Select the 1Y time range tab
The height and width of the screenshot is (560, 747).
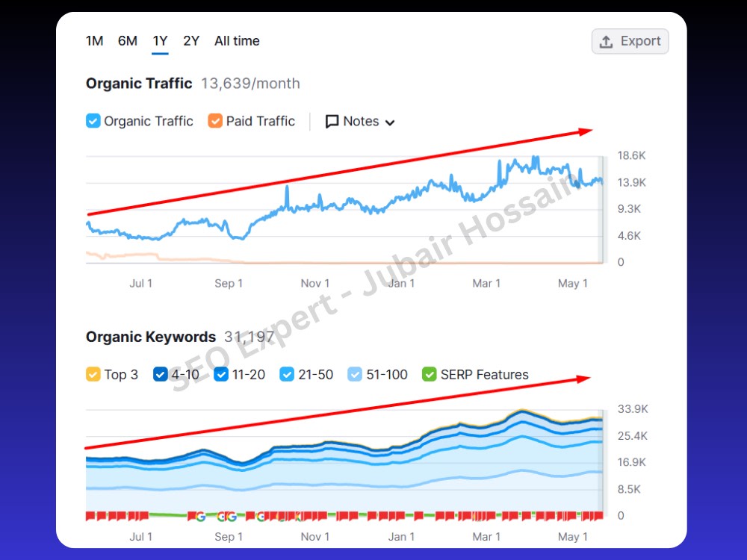click(x=160, y=41)
